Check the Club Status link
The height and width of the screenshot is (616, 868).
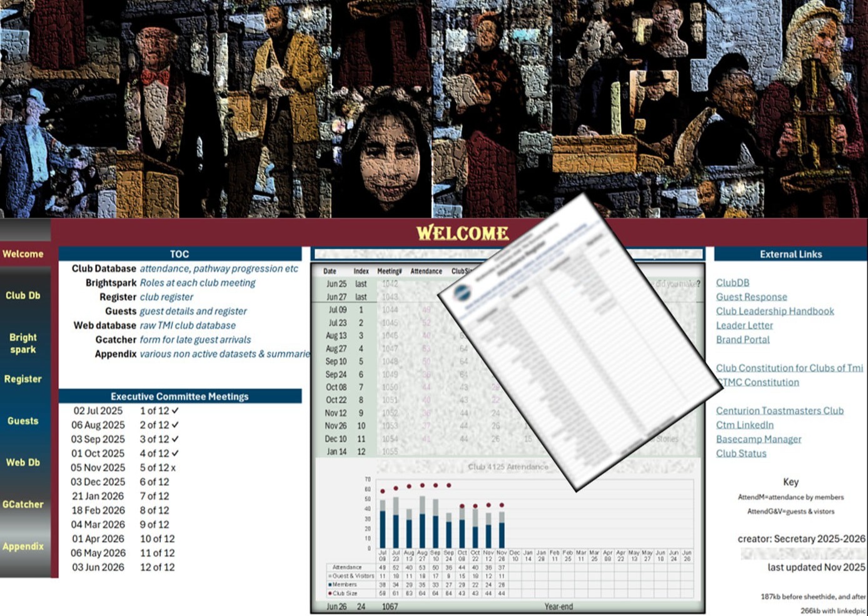(x=741, y=453)
